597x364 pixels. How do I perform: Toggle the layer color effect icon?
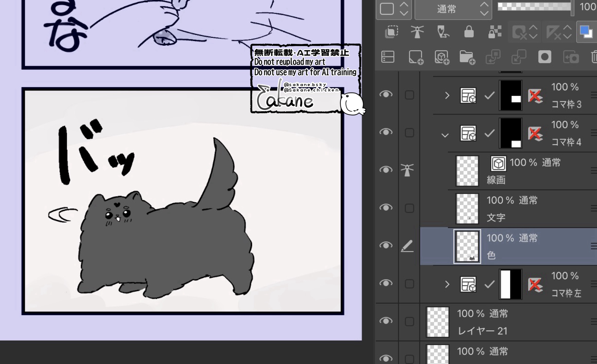pyautogui.click(x=586, y=32)
